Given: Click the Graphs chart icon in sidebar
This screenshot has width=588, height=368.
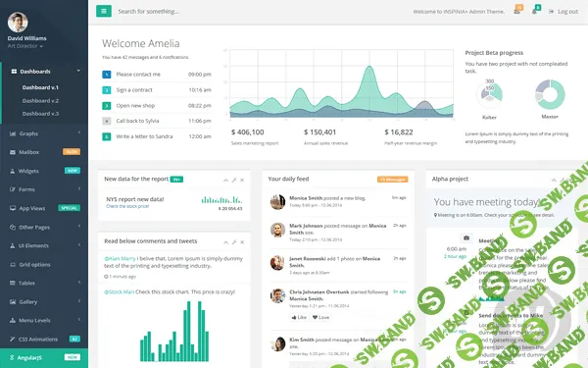Looking at the screenshot, I should pyautogui.click(x=13, y=133).
